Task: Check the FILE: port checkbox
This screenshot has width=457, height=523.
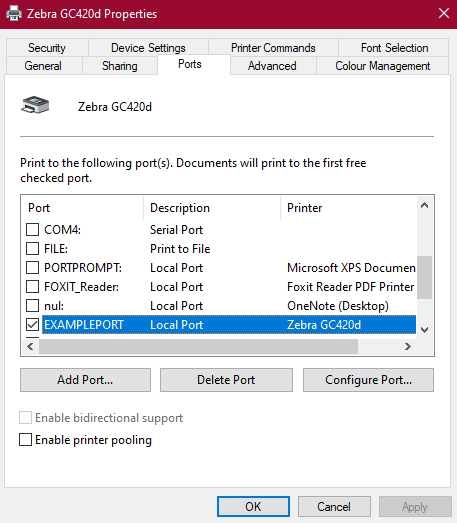Action: (32, 248)
